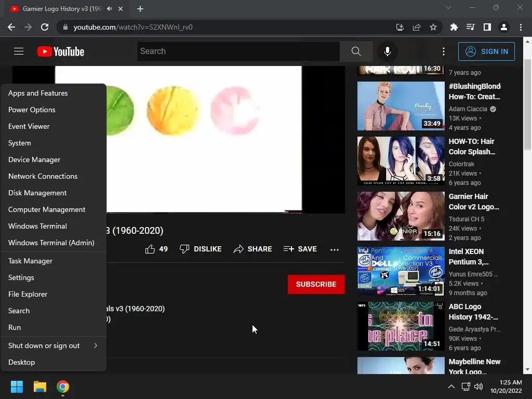Open more actions ellipsis below video

335,249
